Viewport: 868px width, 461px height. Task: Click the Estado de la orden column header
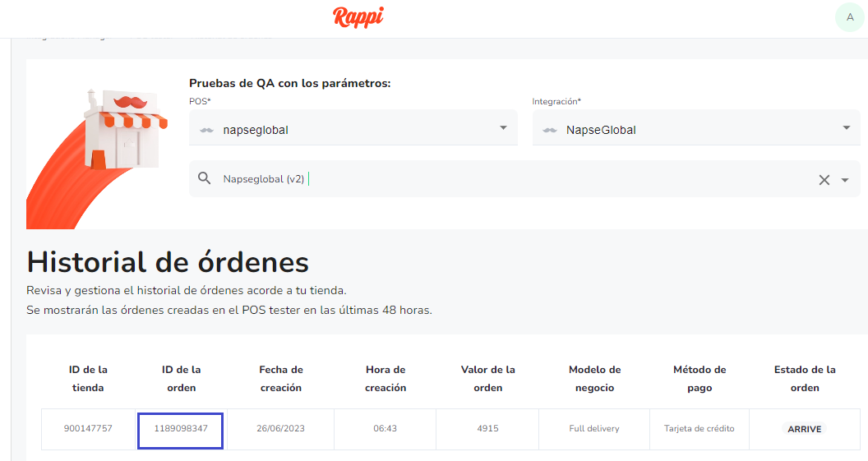point(805,379)
